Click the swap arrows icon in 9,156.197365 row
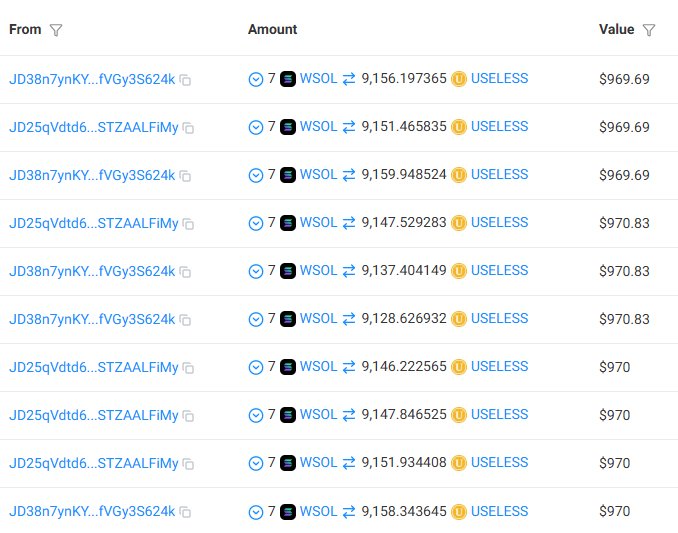Image resolution: width=678 pixels, height=533 pixels. [x=349, y=79]
